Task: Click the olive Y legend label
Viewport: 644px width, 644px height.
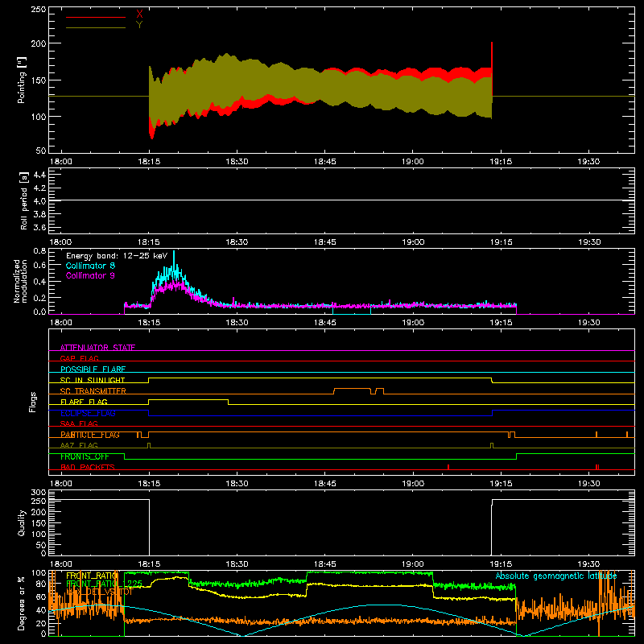Action: 139,25
